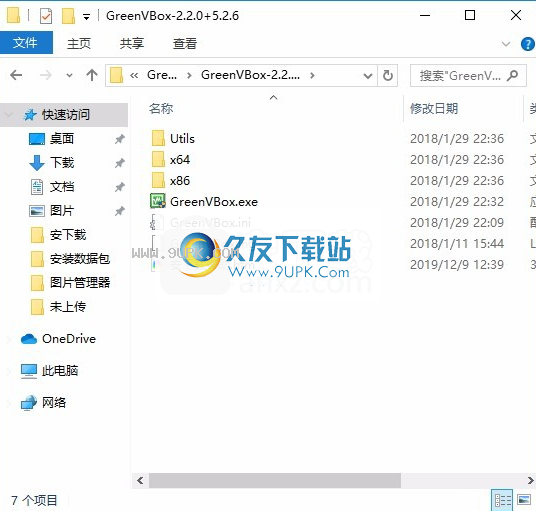Select the 2018/1/29 22:09 date cell
This screenshot has width=536, height=511.
(x=457, y=223)
